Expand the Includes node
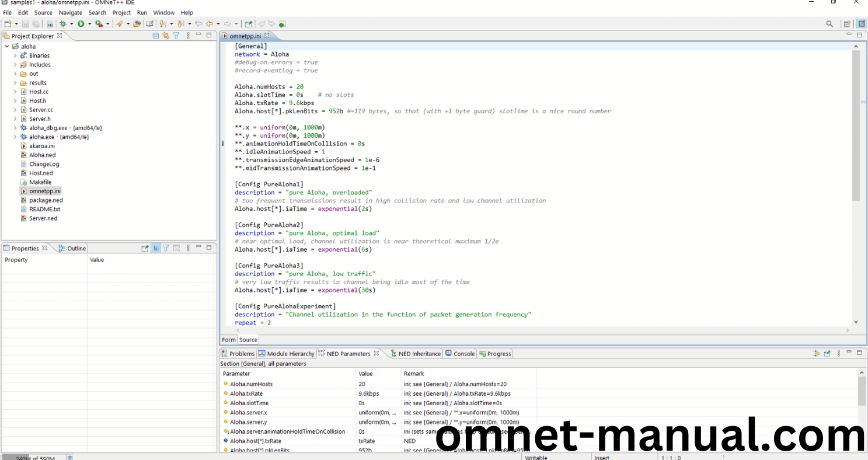This screenshot has width=868, height=460. click(x=15, y=65)
